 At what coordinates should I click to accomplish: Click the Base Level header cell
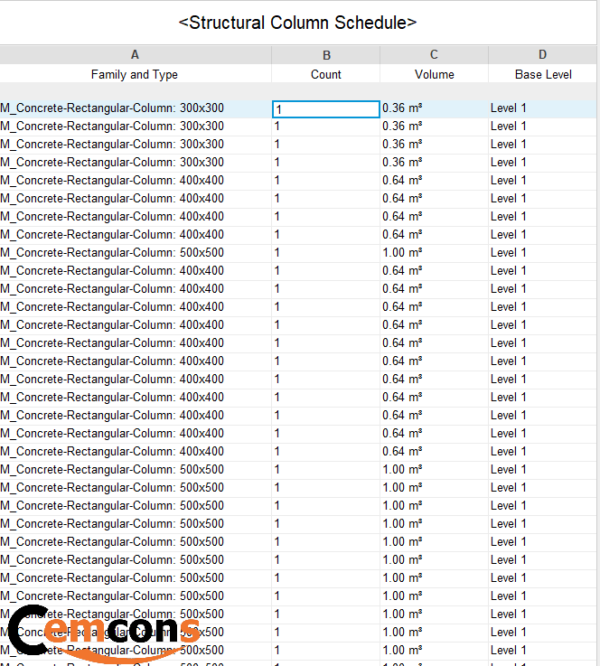pos(543,74)
